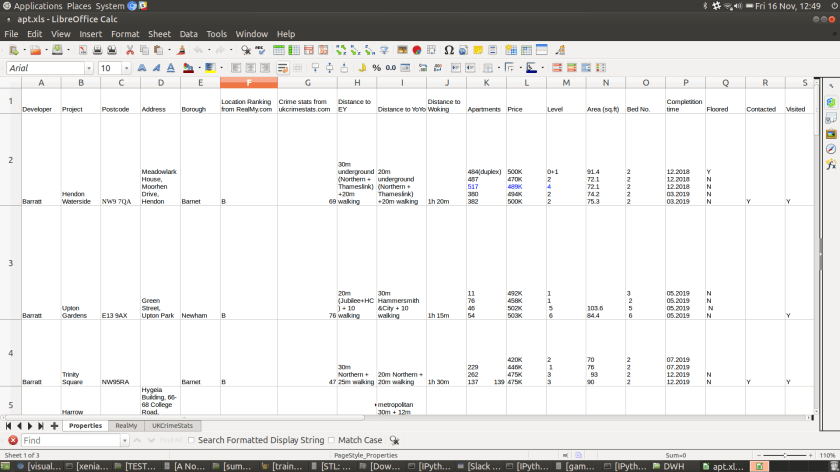The image size is (840, 472).
Task: Jump to the last sheet tab
Action: (x=41, y=426)
